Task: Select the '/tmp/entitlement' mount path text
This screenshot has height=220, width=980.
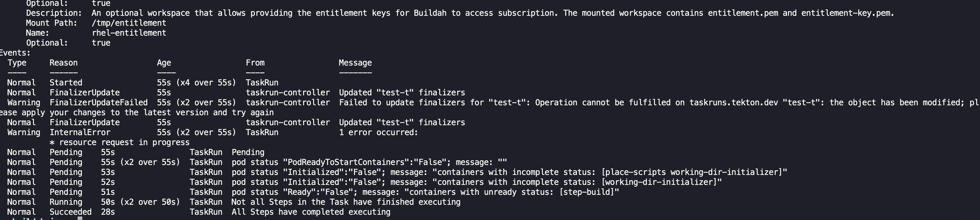Action: (129, 23)
